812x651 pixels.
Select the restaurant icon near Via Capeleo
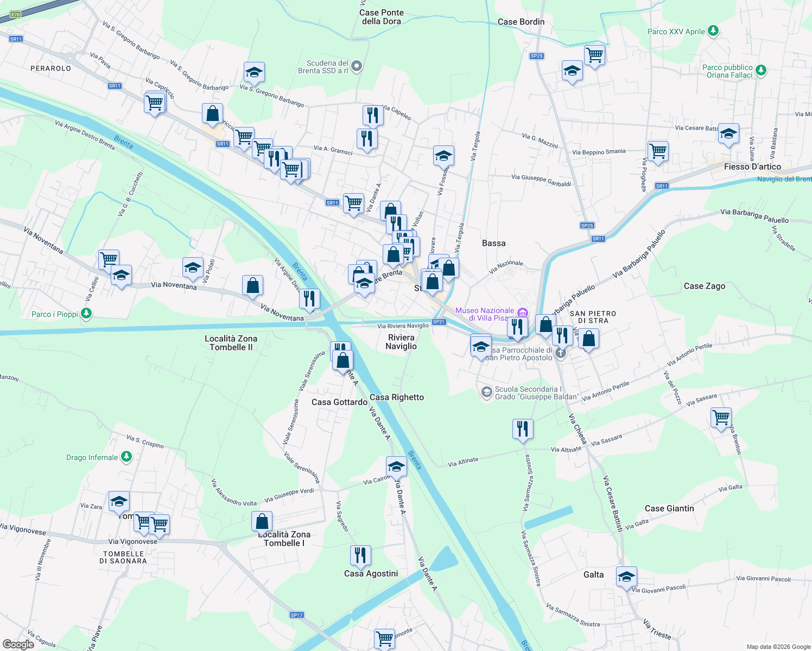[x=373, y=115]
